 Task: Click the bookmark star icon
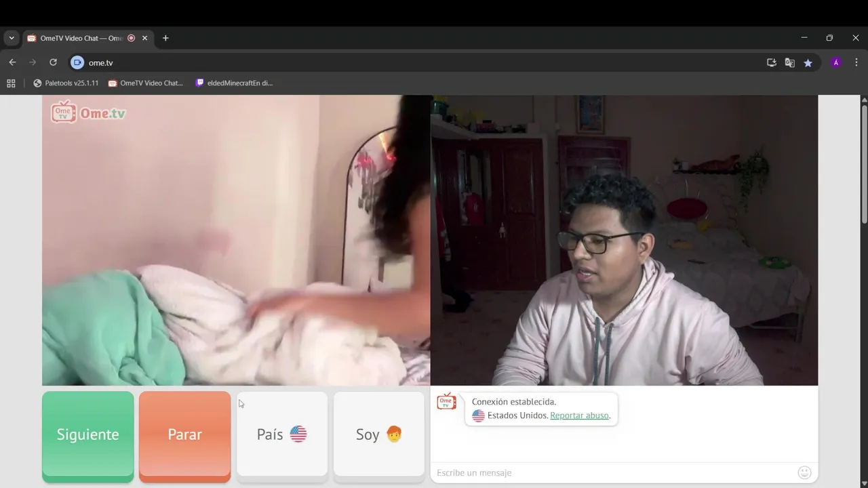pyautogui.click(x=808, y=62)
